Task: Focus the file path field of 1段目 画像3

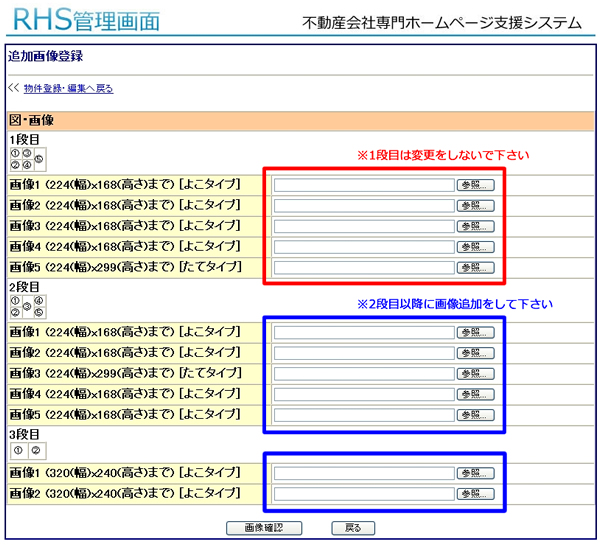Action: pos(364,227)
